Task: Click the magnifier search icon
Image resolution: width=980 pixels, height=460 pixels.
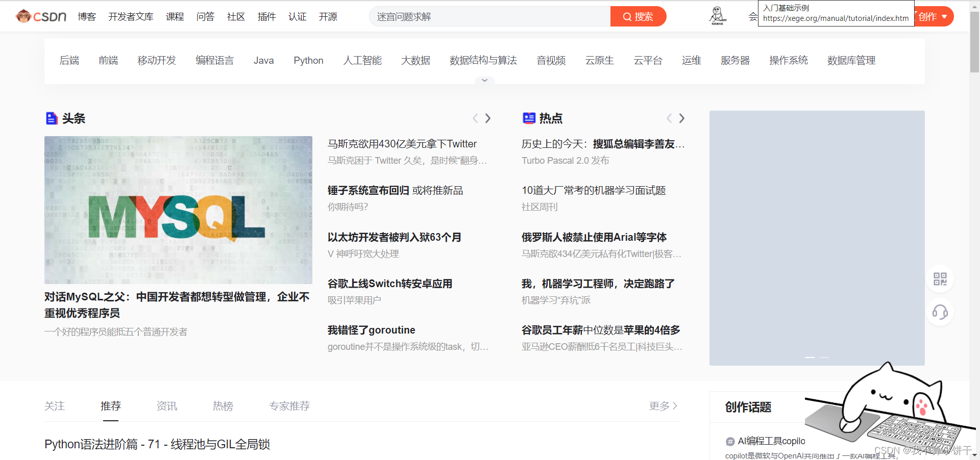Action: [x=627, y=16]
